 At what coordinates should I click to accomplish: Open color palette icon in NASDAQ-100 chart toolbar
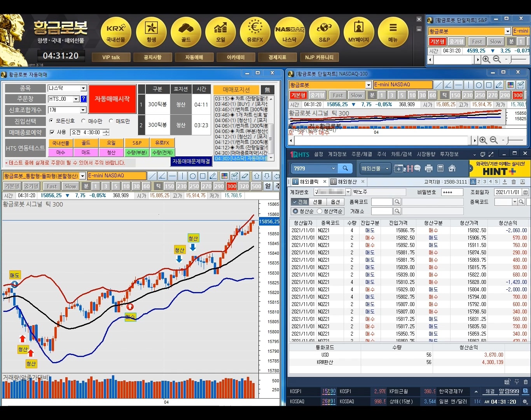tap(511, 85)
